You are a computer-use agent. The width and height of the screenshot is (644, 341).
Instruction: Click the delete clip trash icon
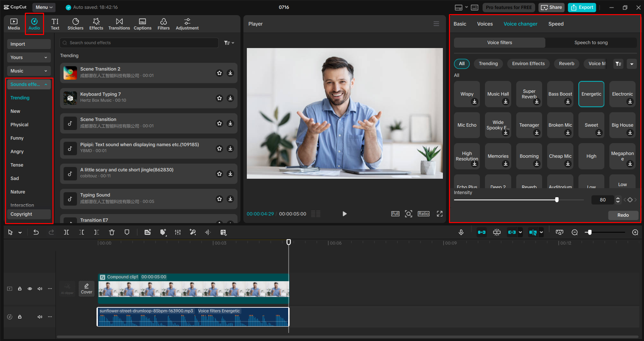click(112, 232)
